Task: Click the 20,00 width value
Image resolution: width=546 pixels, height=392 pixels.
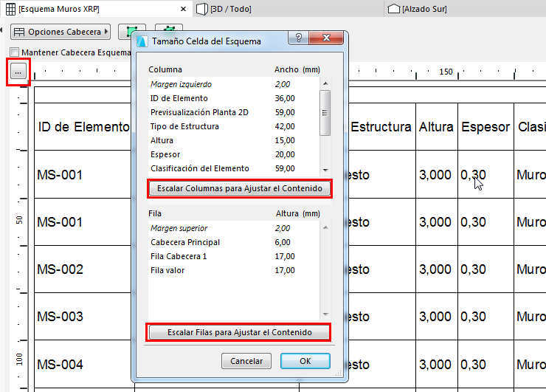Action: coord(285,154)
